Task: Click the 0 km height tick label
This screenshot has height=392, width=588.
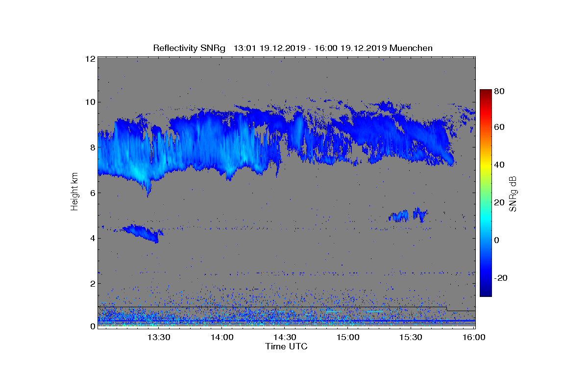Action: pos(92,326)
